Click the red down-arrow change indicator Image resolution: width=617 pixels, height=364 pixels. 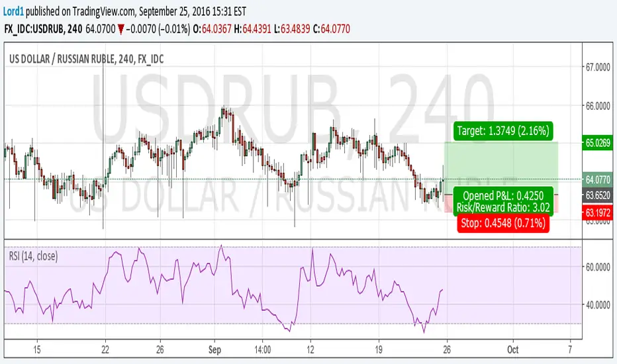tap(120, 29)
